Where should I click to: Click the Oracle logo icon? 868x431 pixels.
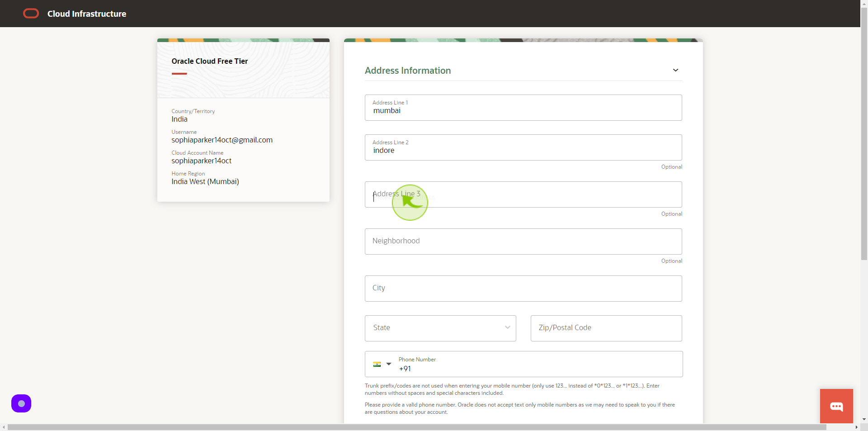31,14
